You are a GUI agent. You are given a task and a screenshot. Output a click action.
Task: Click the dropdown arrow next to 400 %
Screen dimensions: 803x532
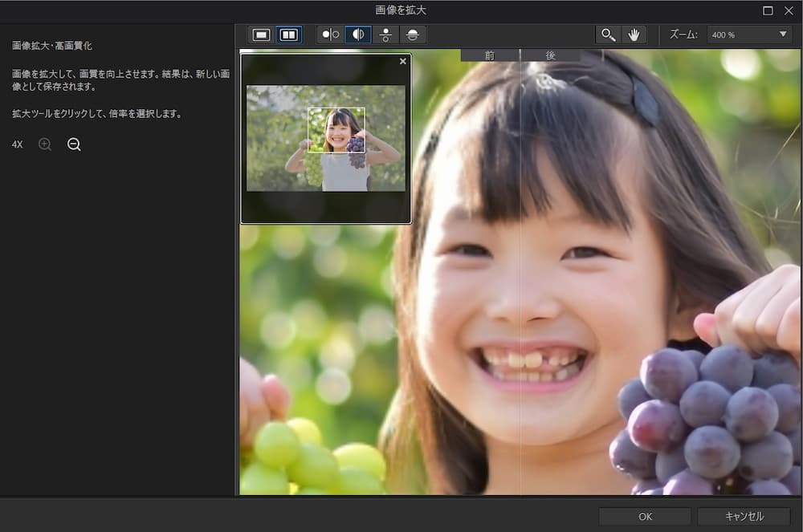click(783, 35)
